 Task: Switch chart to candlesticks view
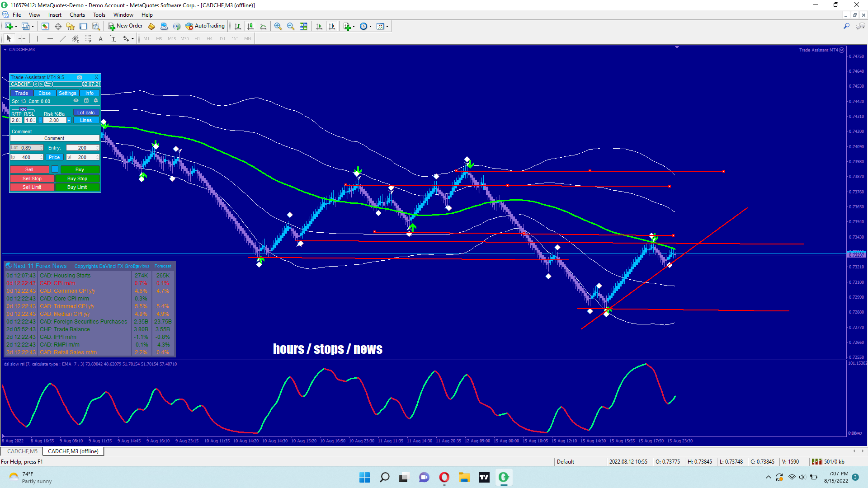[x=250, y=26]
